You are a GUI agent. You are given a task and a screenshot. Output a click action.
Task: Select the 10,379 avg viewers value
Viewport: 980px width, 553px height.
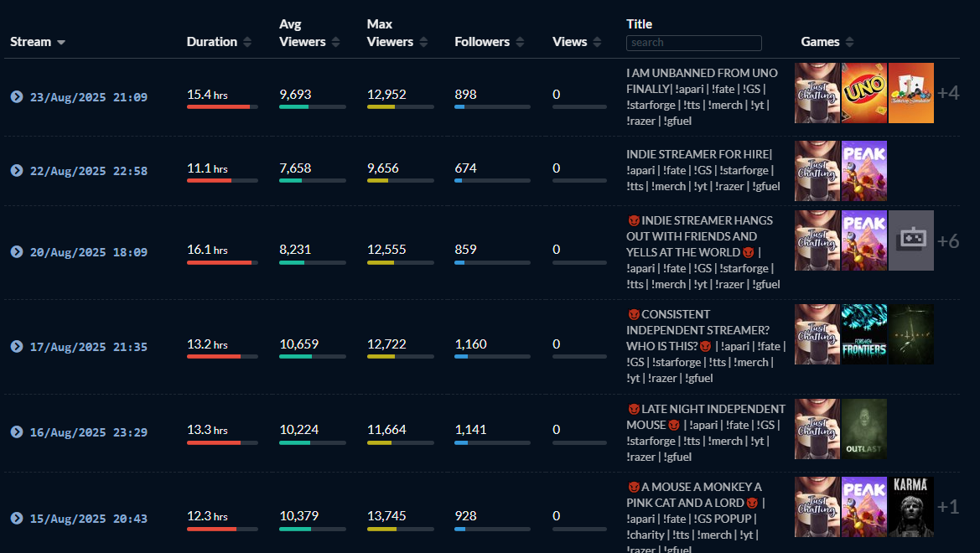(x=298, y=515)
